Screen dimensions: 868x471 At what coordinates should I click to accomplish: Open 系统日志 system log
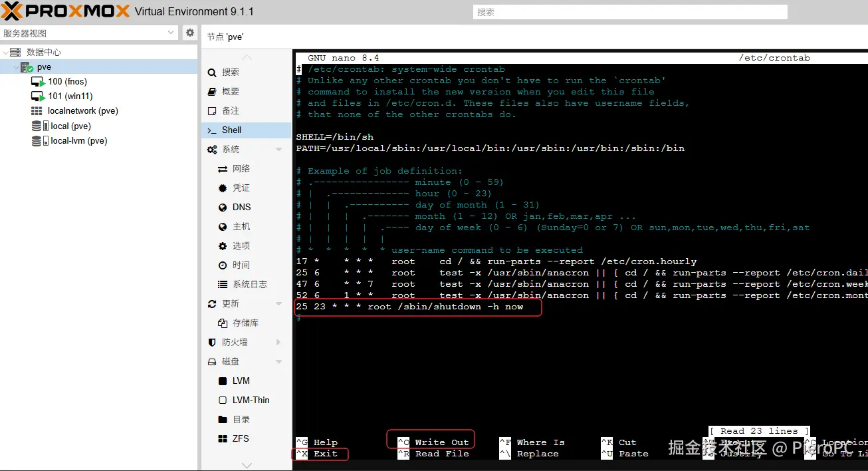click(x=249, y=284)
